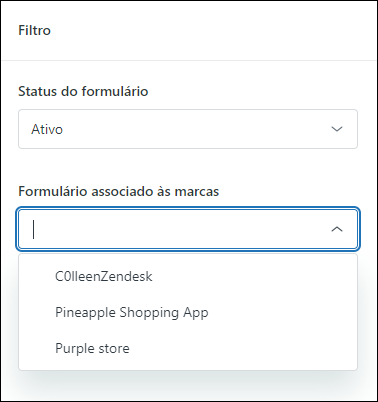Pick the Purple store brand option
This screenshot has height=402, width=378.
pos(188,348)
